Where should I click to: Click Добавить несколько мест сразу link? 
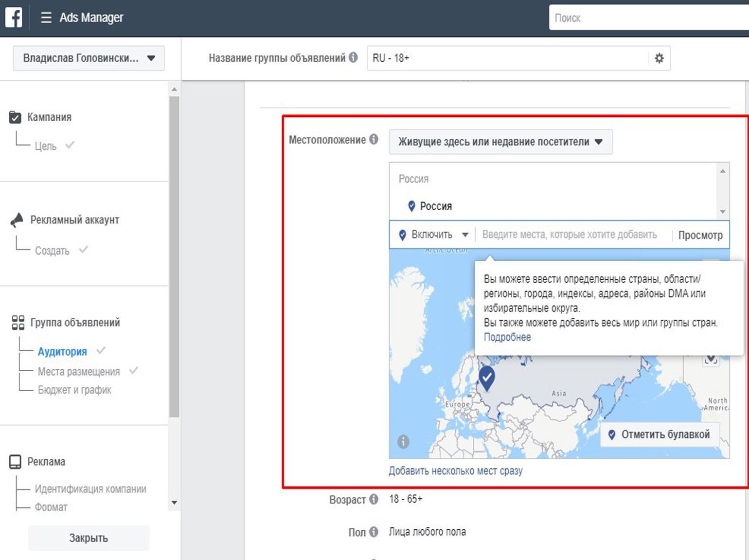coord(455,471)
